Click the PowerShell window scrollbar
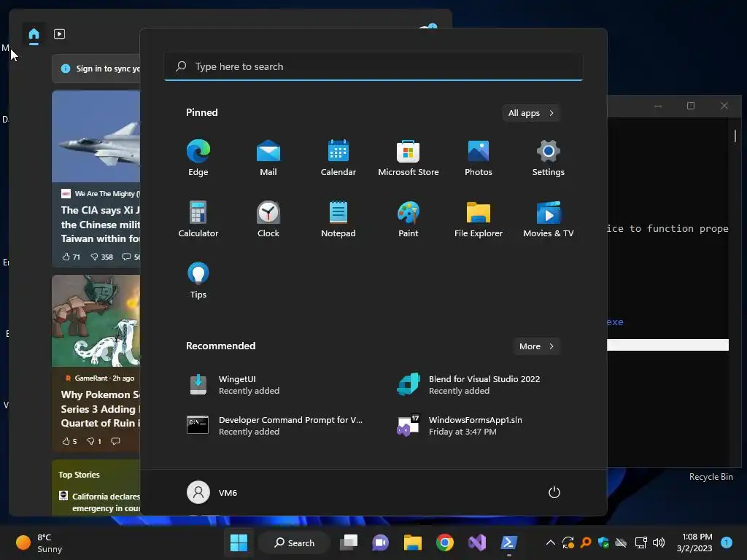The image size is (747, 560). (x=735, y=136)
